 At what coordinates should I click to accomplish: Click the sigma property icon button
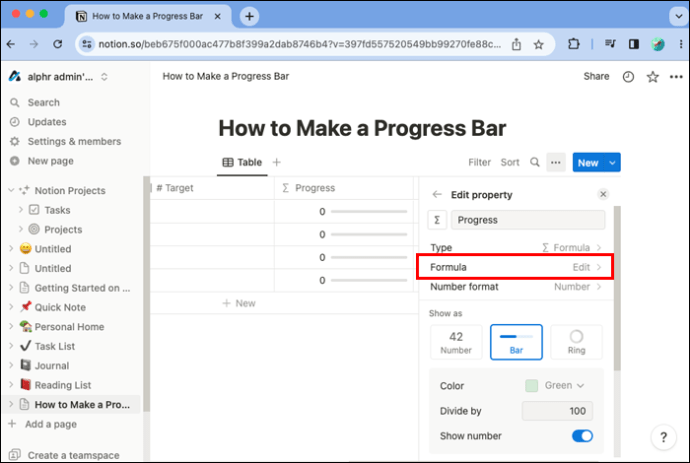click(437, 220)
